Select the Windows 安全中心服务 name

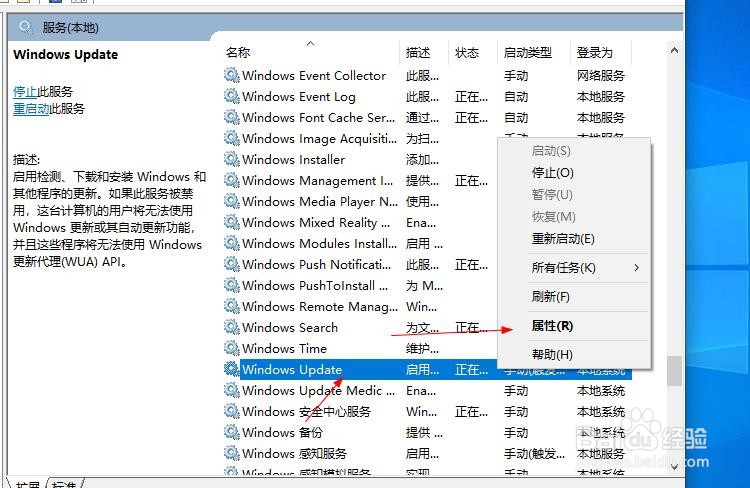pos(307,412)
